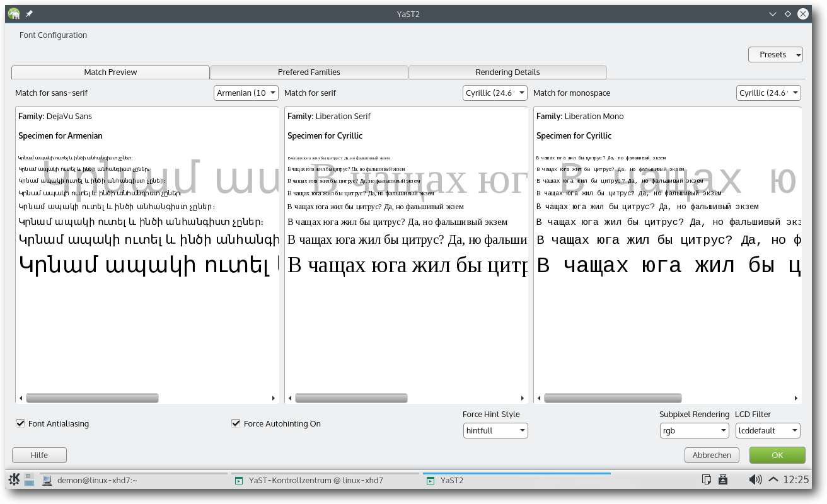Click the desktop pager icon in taskbar
This screenshot has height=504, width=827.
click(29, 480)
